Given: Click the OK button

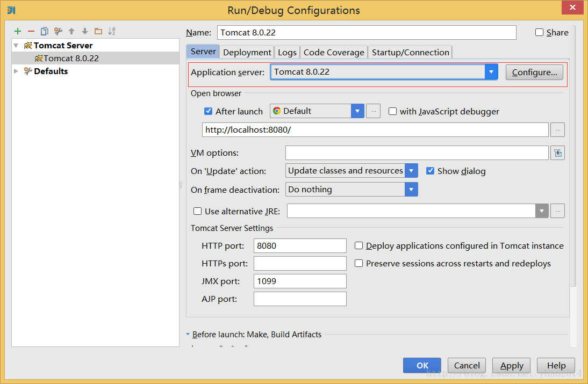Looking at the screenshot, I should (x=422, y=365).
